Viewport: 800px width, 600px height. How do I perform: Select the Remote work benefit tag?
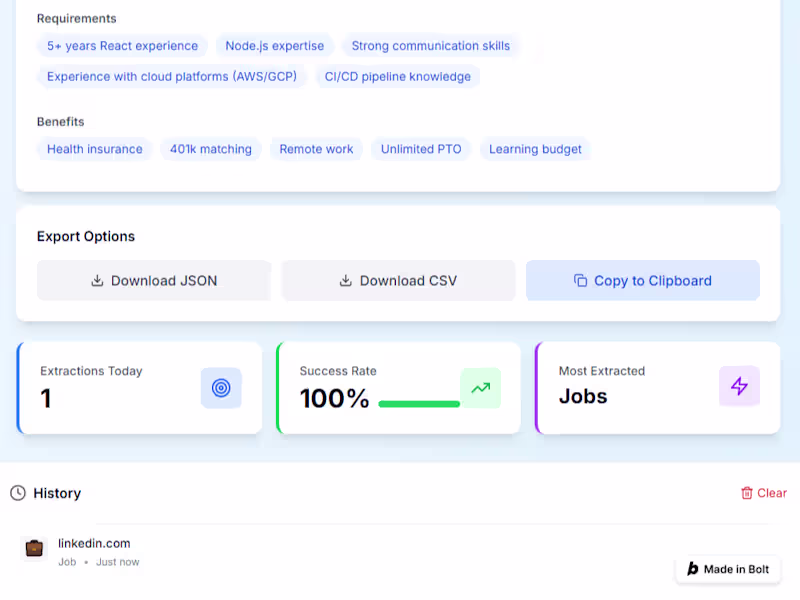(316, 149)
